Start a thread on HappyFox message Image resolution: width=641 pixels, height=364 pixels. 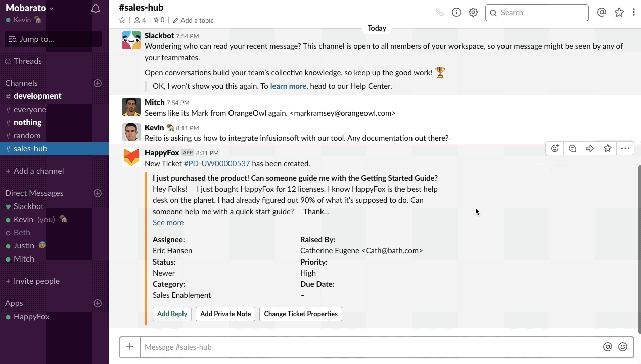pyautogui.click(x=572, y=148)
